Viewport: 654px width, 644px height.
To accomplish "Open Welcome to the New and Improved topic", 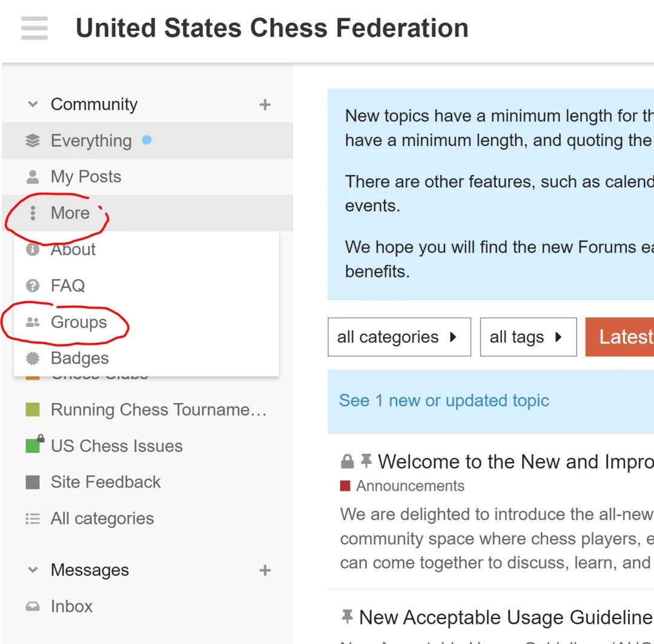I will pyautogui.click(x=515, y=462).
